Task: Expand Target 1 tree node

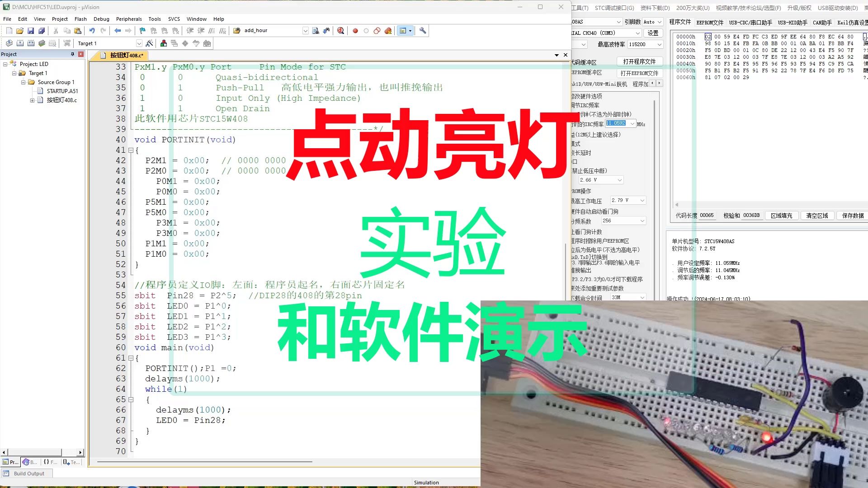Action: [14, 73]
